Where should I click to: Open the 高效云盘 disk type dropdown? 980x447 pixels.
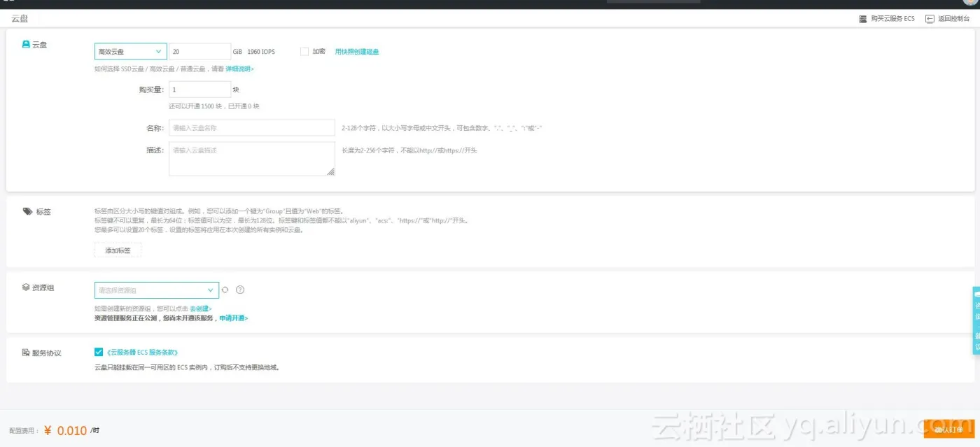click(131, 52)
